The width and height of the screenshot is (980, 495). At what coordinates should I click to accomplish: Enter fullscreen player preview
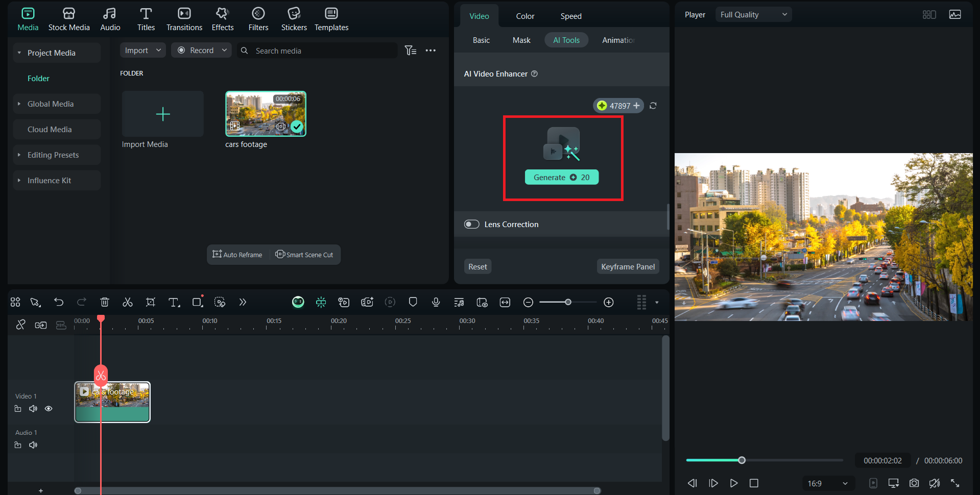[955, 483]
